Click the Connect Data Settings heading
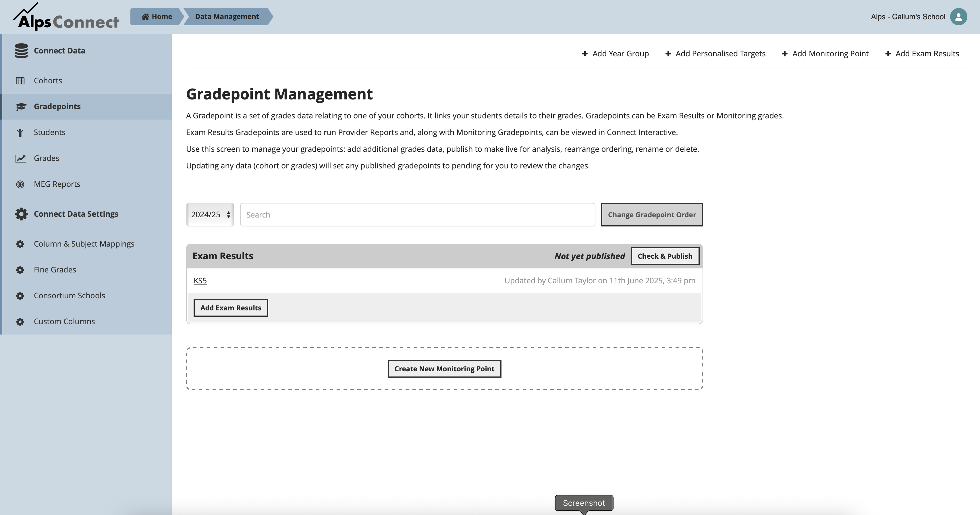The image size is (980, 515). [76, 214]
